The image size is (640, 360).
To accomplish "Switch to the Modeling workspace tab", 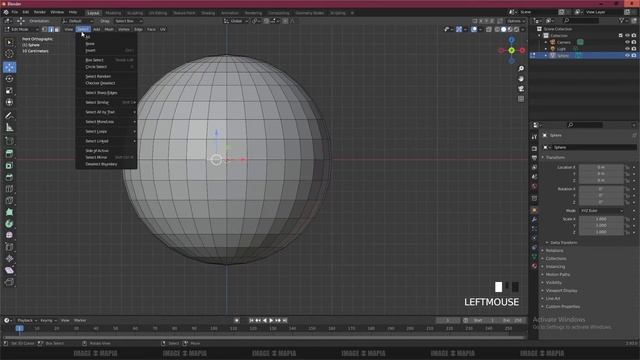I will click(x=113, y=13).
